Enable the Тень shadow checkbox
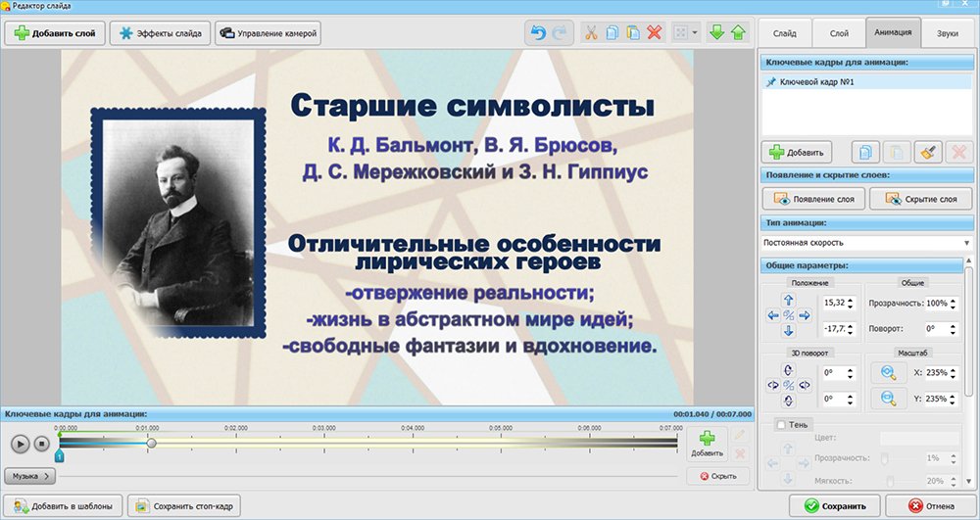The image size is (980, 520). pos(781,424)
